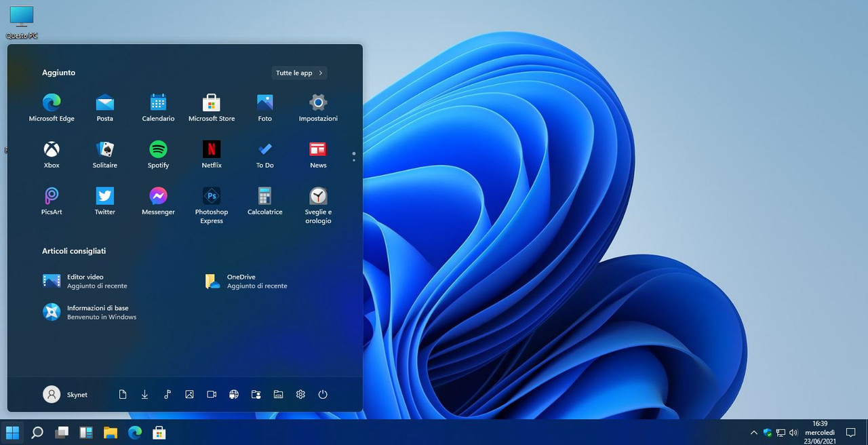Open Microsoft Edge from pinned apps
This screenshot has width=868, height=445.
(52, 108)
